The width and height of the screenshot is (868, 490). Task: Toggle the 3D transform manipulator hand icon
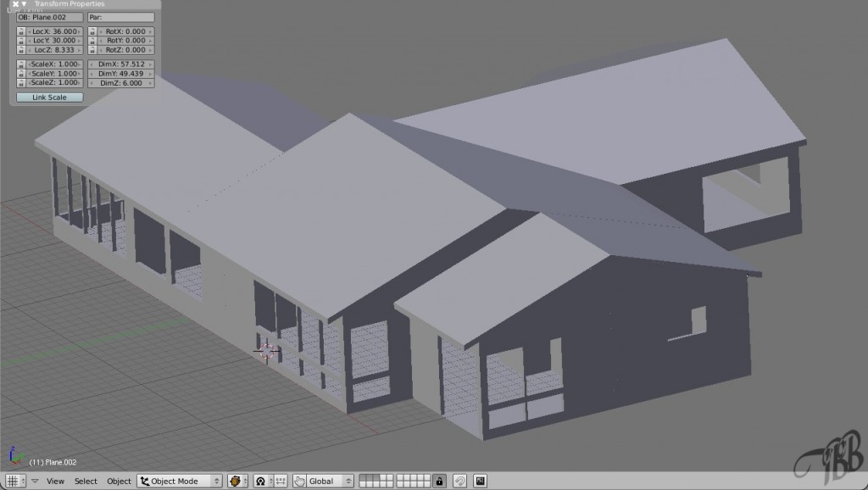299,482
